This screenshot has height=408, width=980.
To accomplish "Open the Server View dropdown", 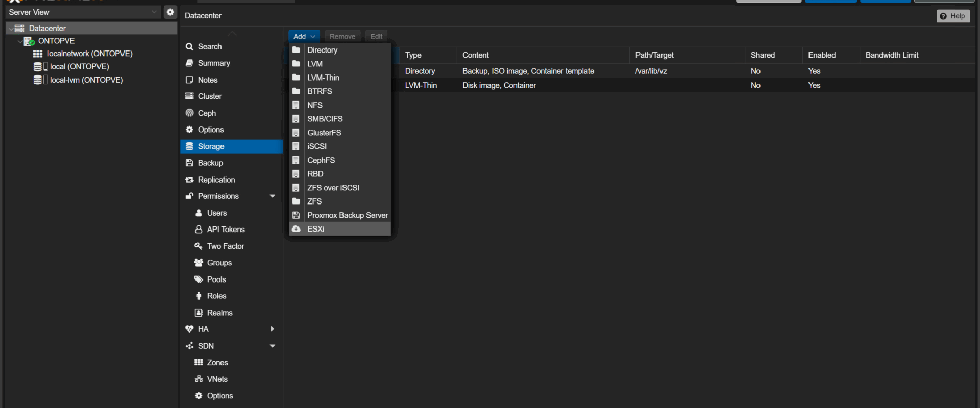I will [x=155, y=12].
